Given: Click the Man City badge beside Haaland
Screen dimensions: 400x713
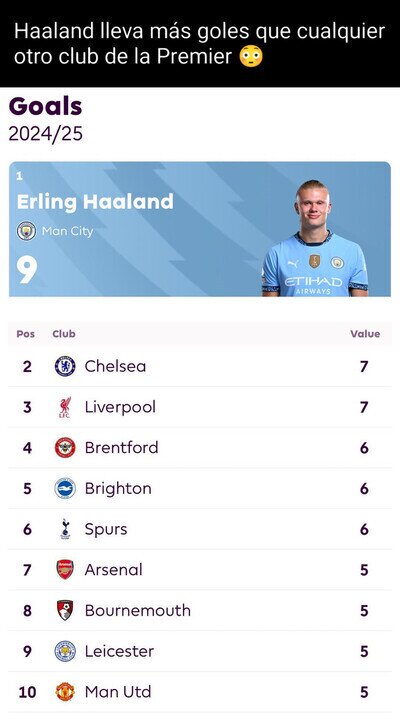Looking at the screenshot, I should click(x=26, y=231).
